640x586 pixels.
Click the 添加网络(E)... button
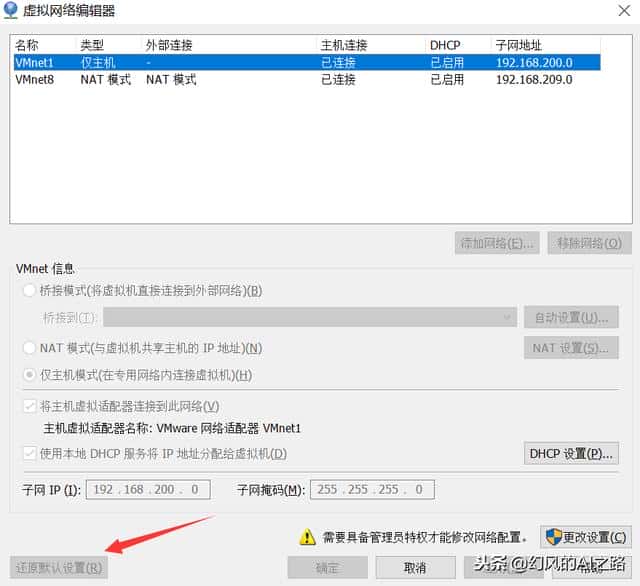click(497, 243)
